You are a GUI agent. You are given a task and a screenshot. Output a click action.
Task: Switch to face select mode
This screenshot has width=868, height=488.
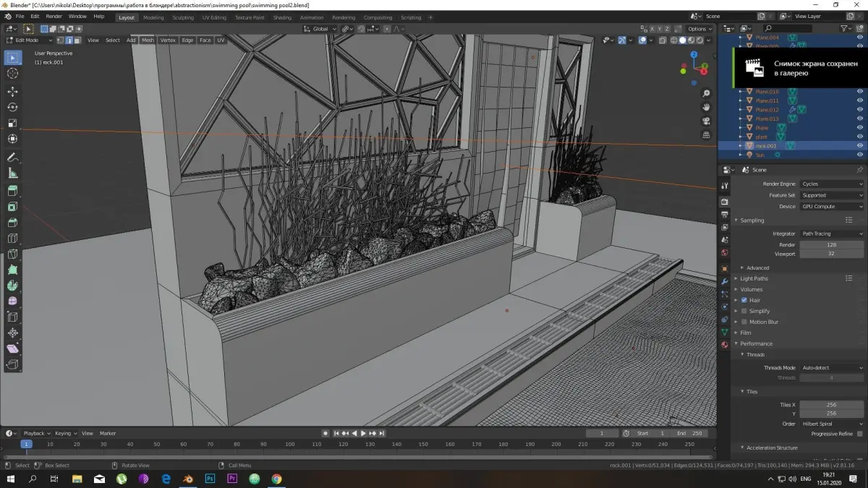click(x=77, y=40)
